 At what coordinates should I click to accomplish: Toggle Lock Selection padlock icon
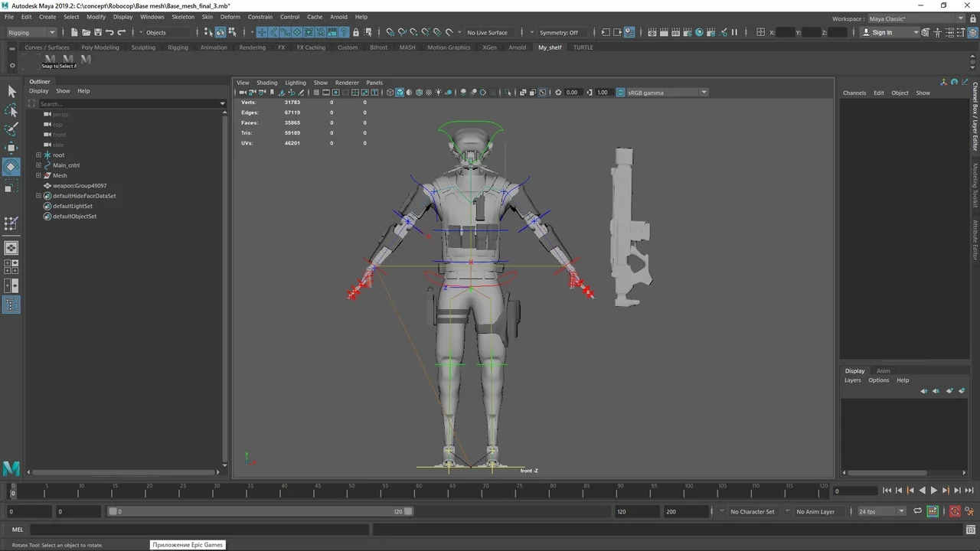pos(355,32)
